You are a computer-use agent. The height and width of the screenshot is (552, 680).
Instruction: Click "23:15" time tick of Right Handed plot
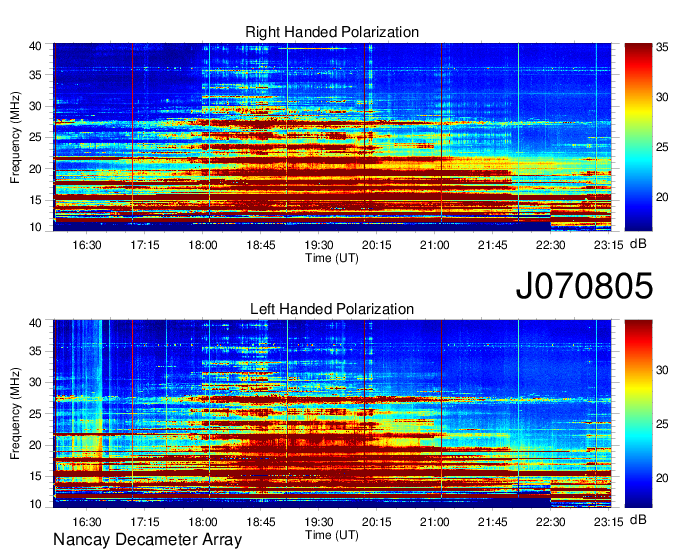pos(608,245)
